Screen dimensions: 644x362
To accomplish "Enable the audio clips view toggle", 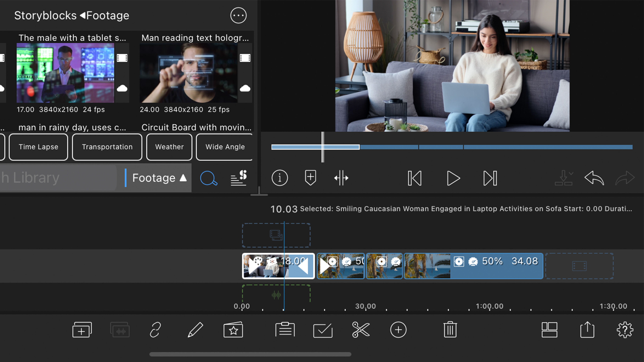I will pos(120,329).
